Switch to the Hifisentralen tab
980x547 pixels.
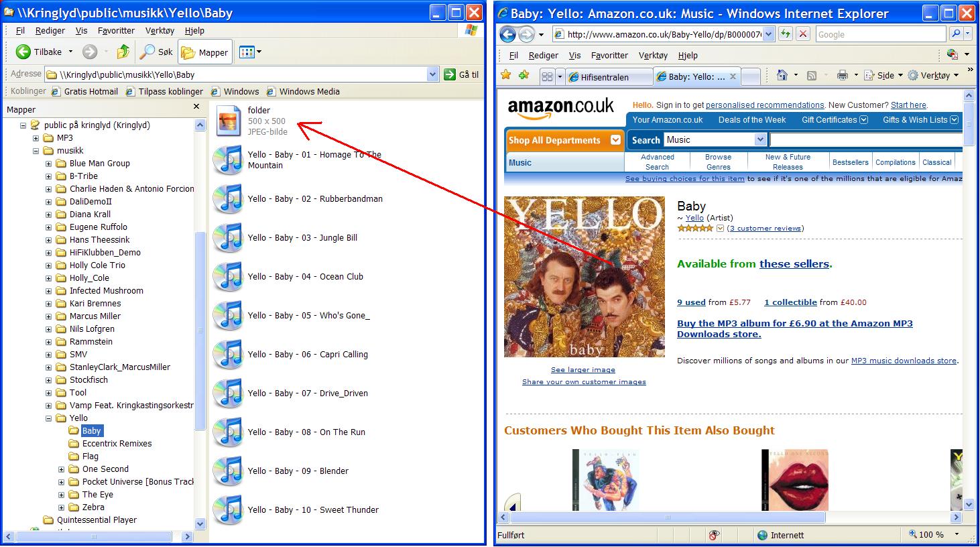click(x=609, y=77)
